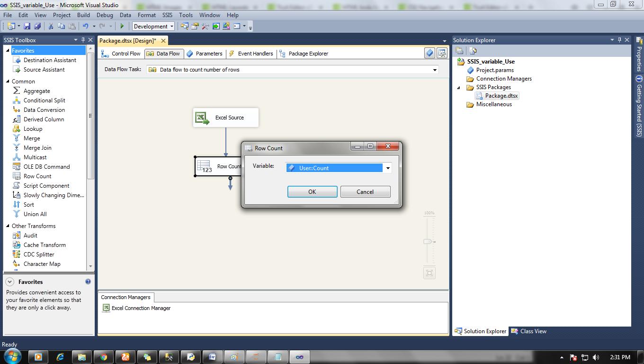Image resolution: width=644 pixels, height=364 pixels.
Task: Click the SSIS Toolbox scroll down arrow
Action: (90, 267)
